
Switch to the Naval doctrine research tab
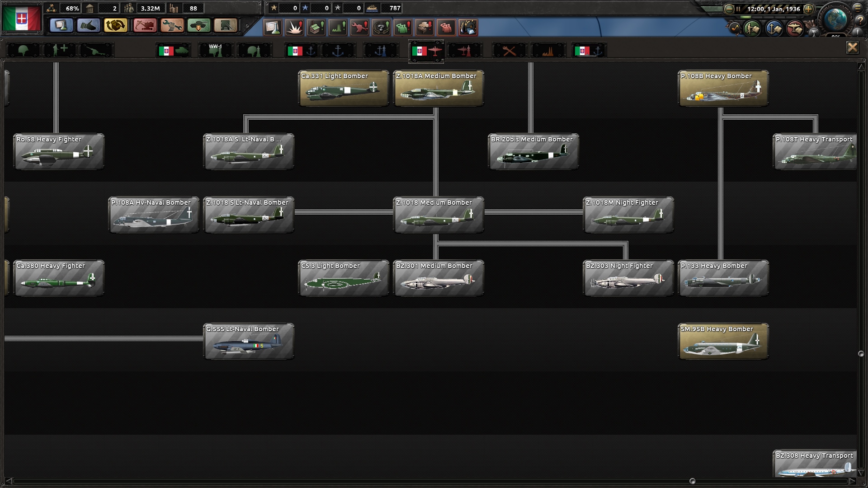[381, 51]
